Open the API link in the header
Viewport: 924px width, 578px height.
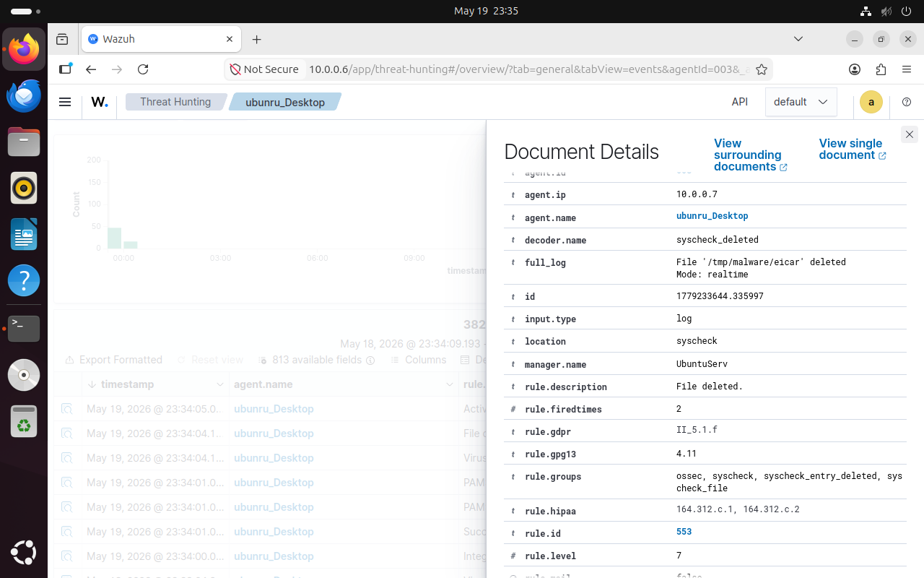(740, 102)
